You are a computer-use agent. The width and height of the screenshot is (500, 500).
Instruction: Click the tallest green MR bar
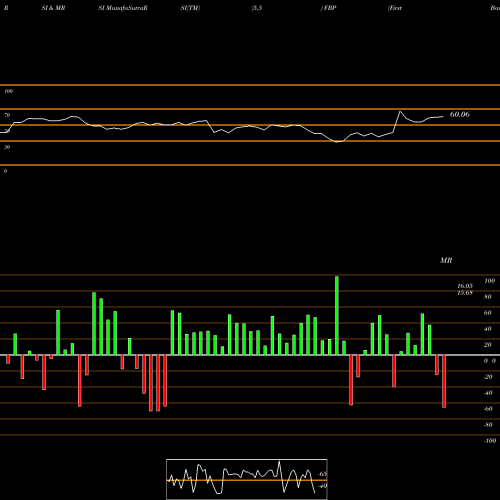click(337, 315)
